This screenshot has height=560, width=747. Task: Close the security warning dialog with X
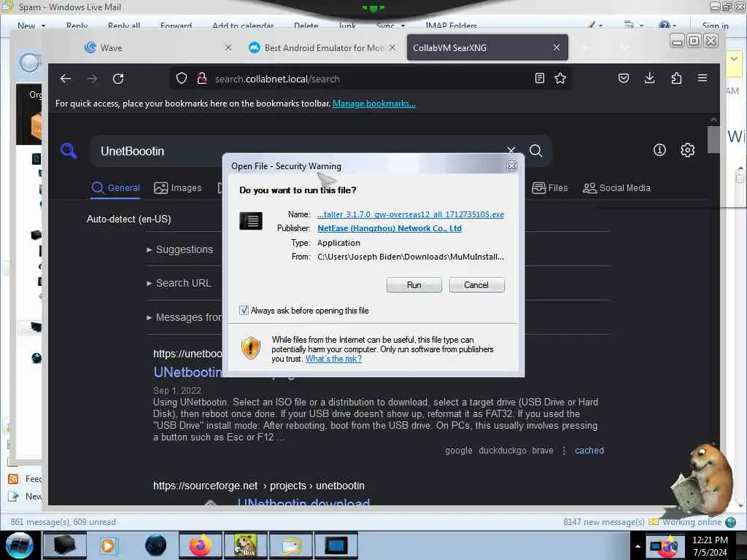tap(511, 166)
